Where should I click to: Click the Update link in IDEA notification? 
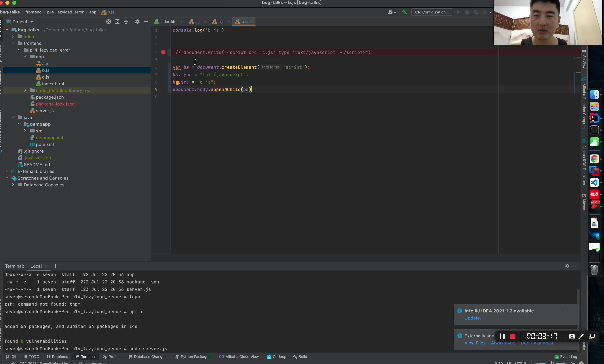pos(474,318)
